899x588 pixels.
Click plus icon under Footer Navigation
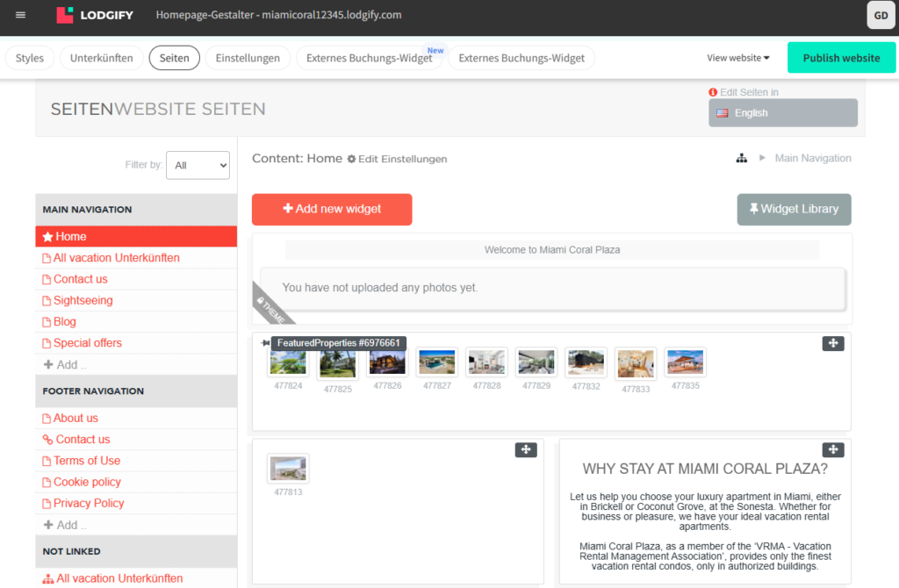48,525
